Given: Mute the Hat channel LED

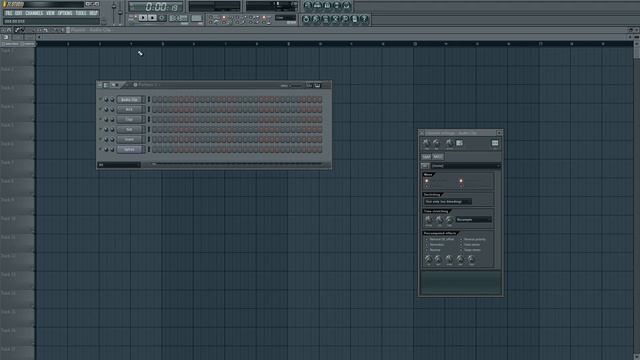Looking at the screenshot, I should (x=100, y=129).
